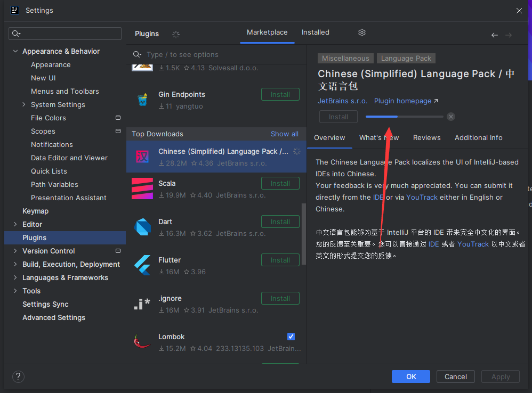
Task: Click the .ignore plugin icon
Action: pos(142,304)
